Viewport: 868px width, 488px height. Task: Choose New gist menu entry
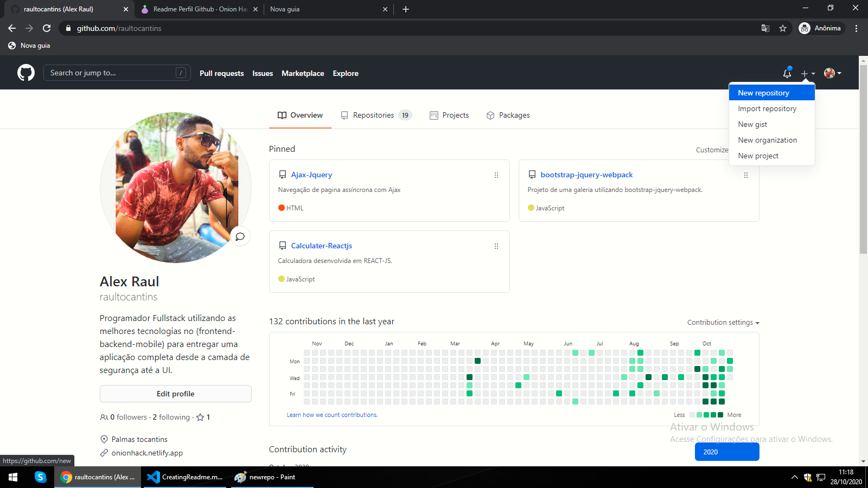[752, 124]
